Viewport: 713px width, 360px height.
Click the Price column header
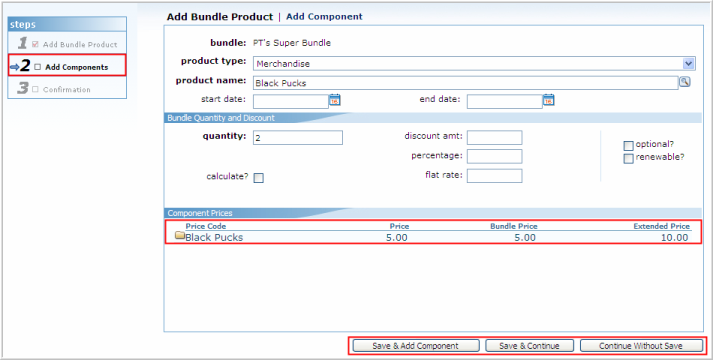coord(399,226)
